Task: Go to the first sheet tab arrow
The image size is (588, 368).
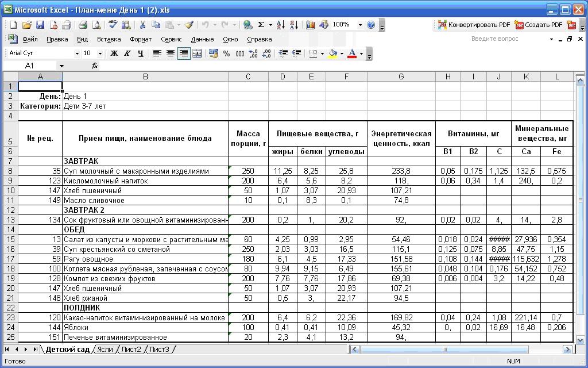Action: [7, 350]
